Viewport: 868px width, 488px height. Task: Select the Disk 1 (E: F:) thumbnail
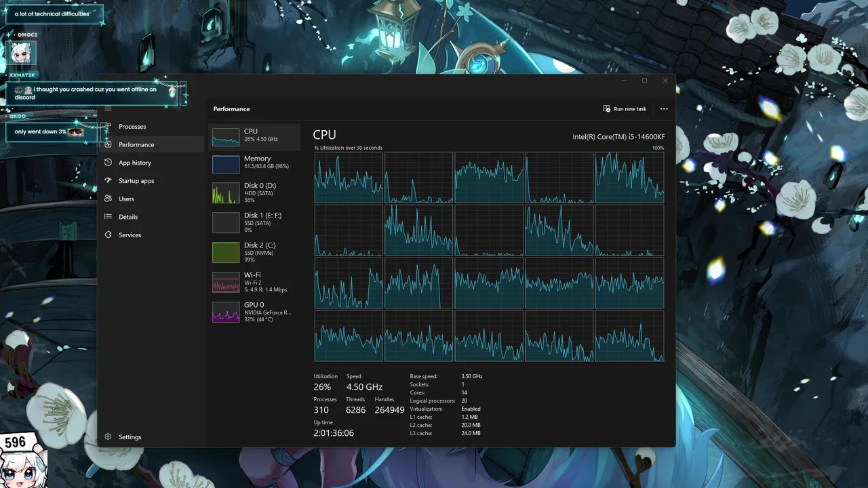[226, 223]
